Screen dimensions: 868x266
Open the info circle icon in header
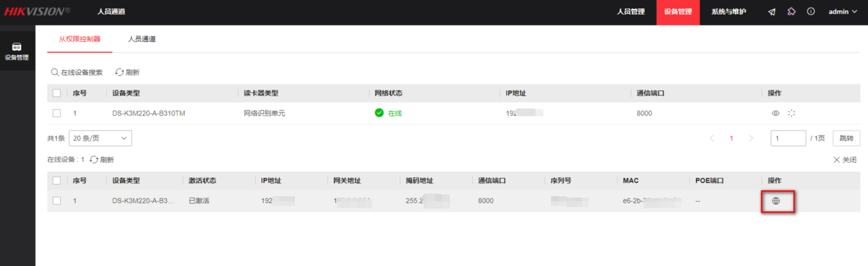pyautogui.click(x=810, y=12)
